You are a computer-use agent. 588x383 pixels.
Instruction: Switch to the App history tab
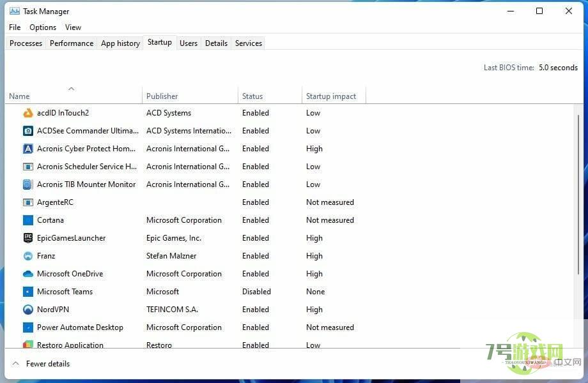(x=120, y=43)
